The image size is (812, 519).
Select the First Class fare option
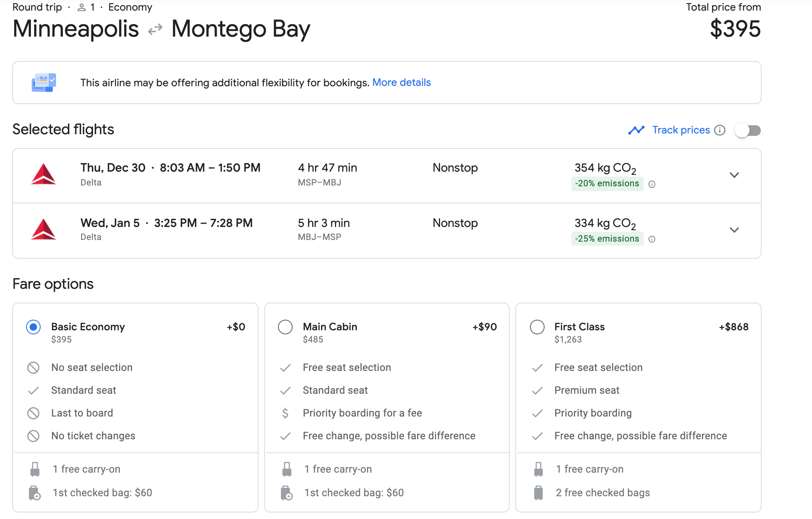click(x=537, y=327)
